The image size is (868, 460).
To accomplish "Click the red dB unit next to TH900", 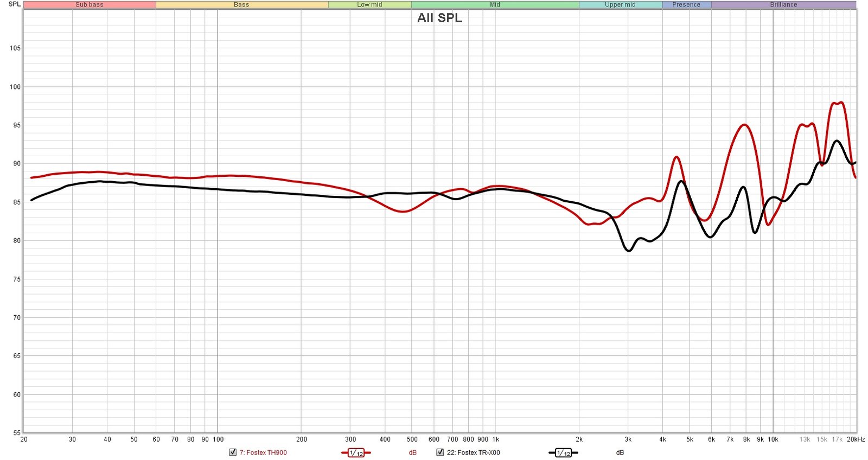I will [x=413, y=452].
